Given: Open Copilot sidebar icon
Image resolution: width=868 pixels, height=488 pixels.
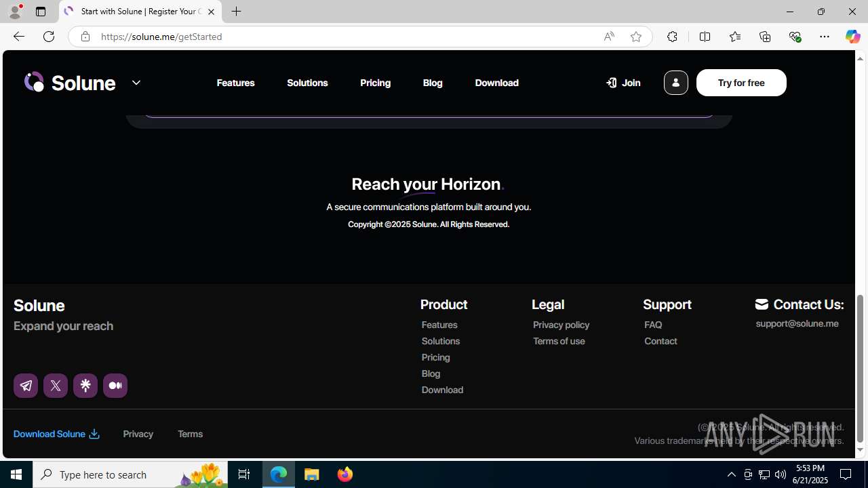Looking at the screenshot, I should pyautogui.click(x=852, y=37).
